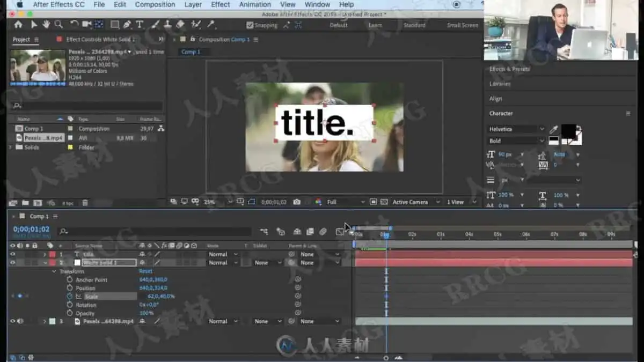Select the Unified Camera tool

tap(87, 25)
